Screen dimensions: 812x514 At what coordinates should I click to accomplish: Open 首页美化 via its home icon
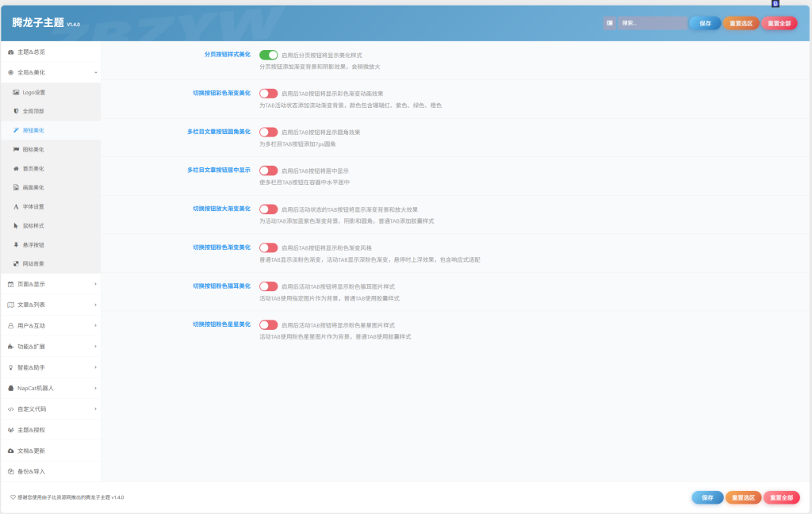pyautogui.click(x=16, y=168)
